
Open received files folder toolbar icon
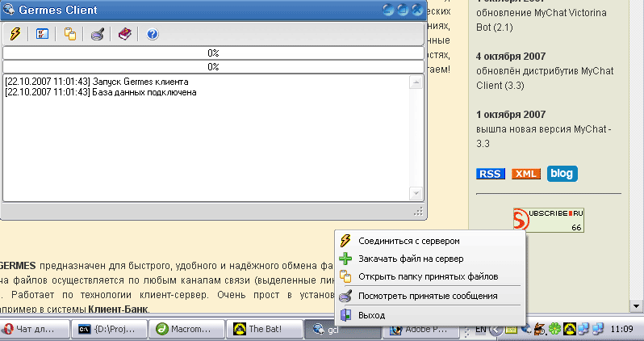70,34
